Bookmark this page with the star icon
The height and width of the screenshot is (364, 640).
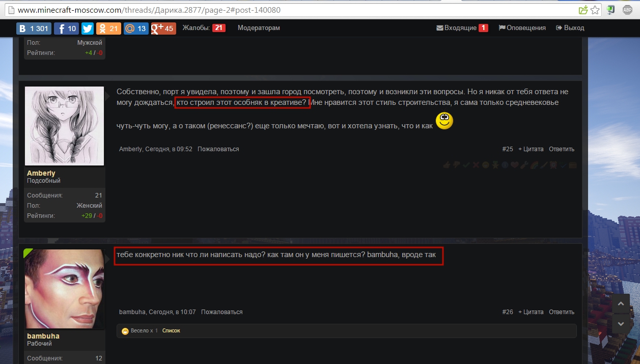pyautogui.click(x=595, y=10)
